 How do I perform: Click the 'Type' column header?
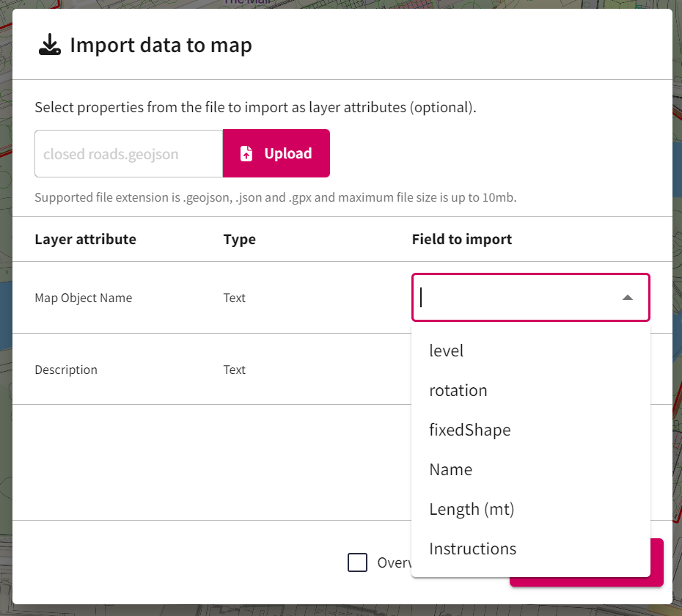click(240, 239)
